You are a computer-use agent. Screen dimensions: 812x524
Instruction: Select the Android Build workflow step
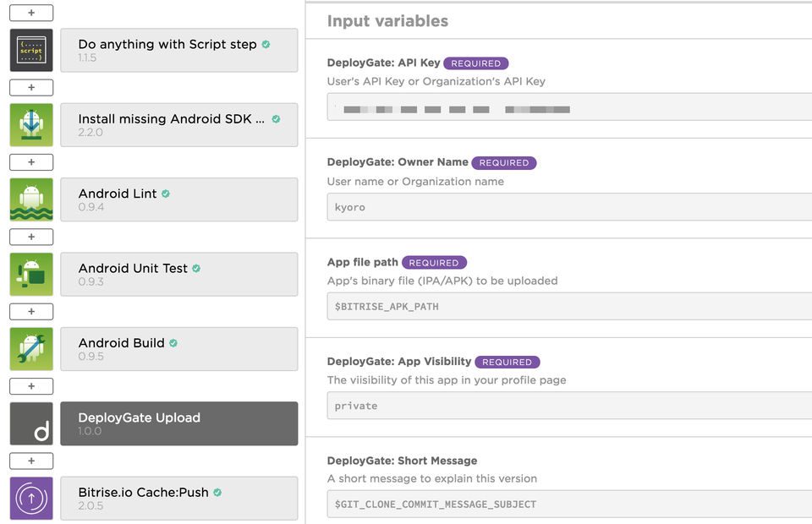point(179,349)
